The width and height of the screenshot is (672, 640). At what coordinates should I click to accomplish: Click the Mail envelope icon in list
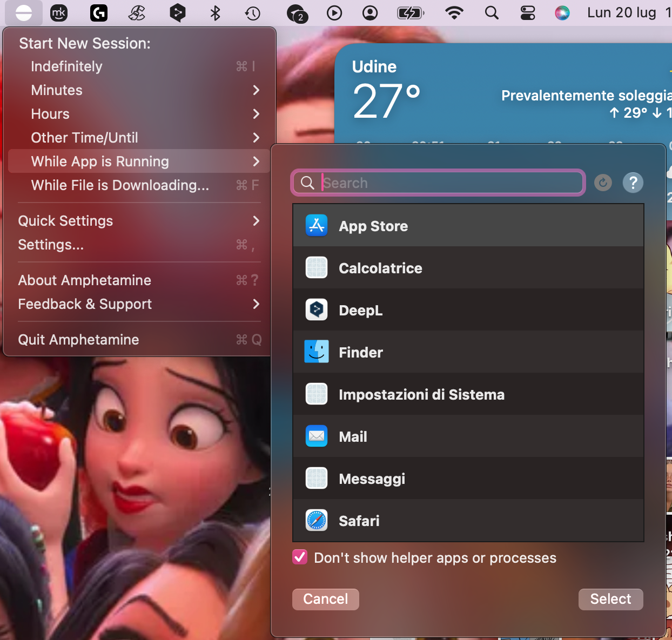(x=317, y=436)
